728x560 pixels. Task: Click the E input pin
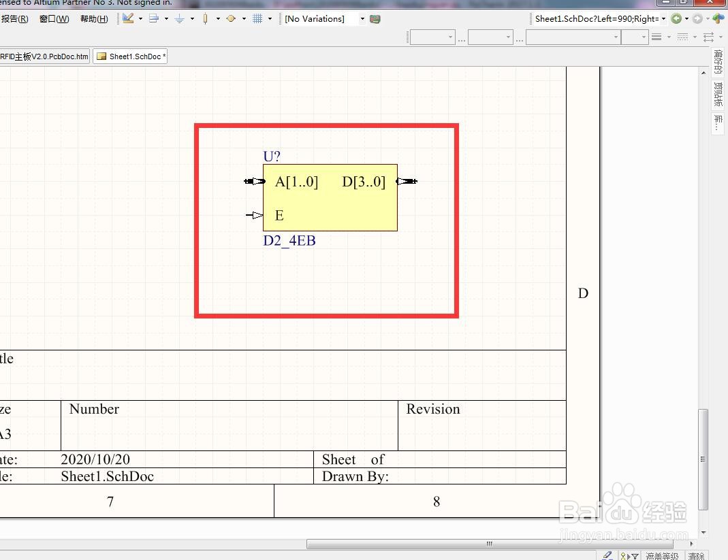click(x=254, y=215)
